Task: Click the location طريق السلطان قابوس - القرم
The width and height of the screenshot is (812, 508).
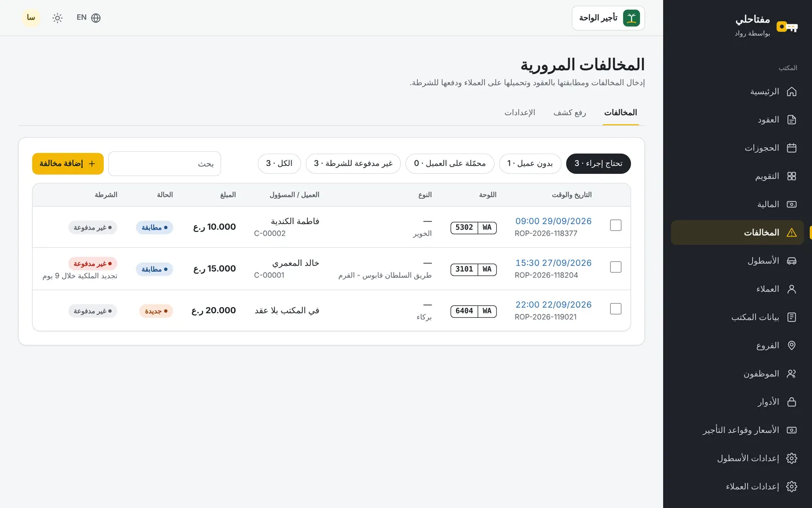Action: [x=385, y=275]
